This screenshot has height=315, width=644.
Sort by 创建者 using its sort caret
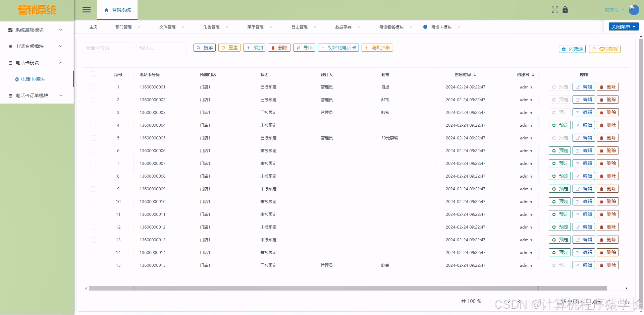coord(533,75)
